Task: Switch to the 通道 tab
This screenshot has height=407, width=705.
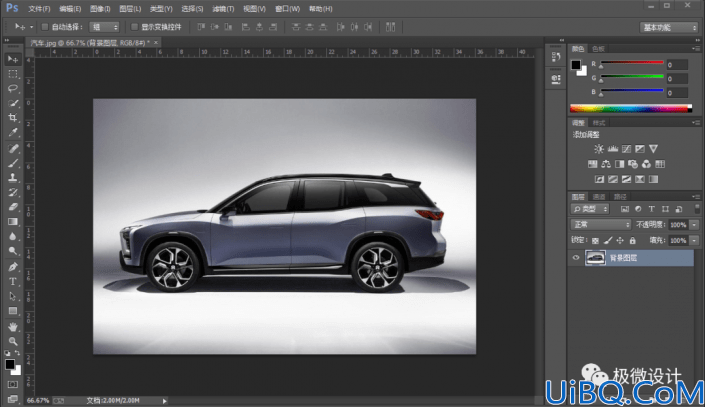Action: coord(599,197)
